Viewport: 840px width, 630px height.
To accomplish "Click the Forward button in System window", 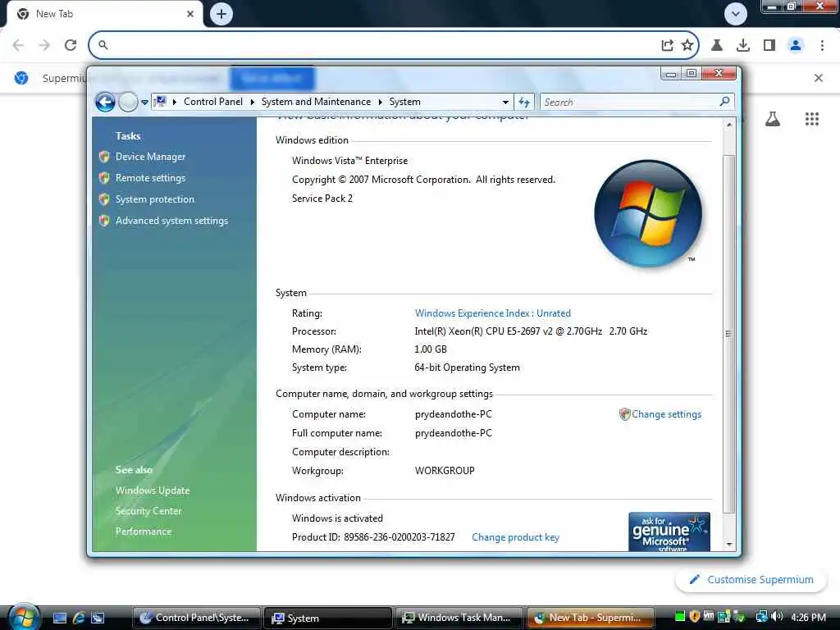I will coord(128,102).
